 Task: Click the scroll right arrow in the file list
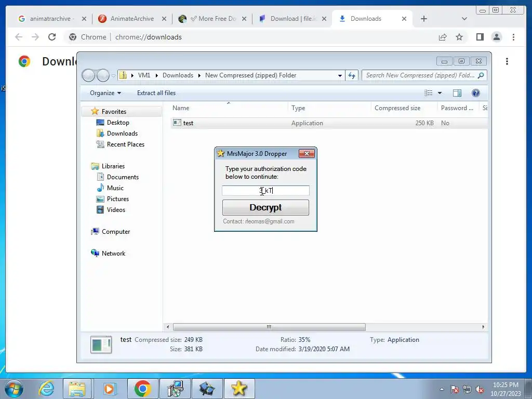(x=483, y=327)
